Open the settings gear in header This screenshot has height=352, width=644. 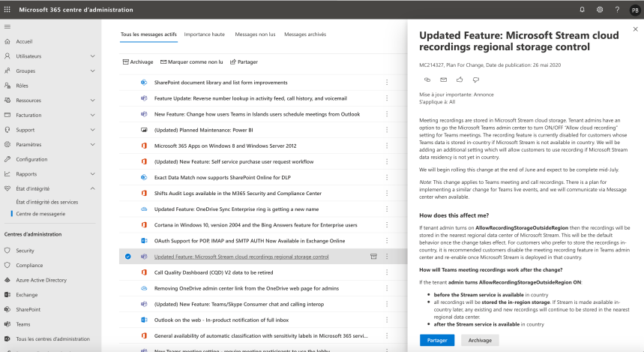point(600,10)
